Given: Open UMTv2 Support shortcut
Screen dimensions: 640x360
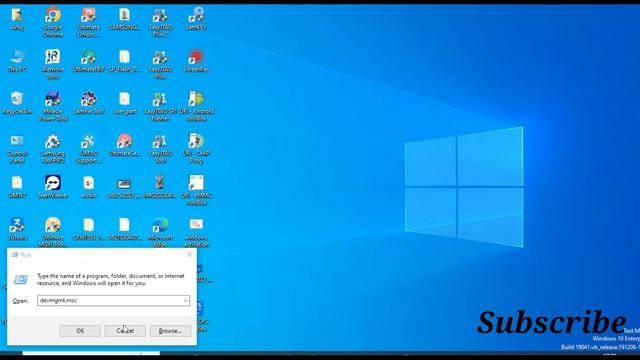Looking at the screenshot, I should pyautogui.click(x=89, y=149).
